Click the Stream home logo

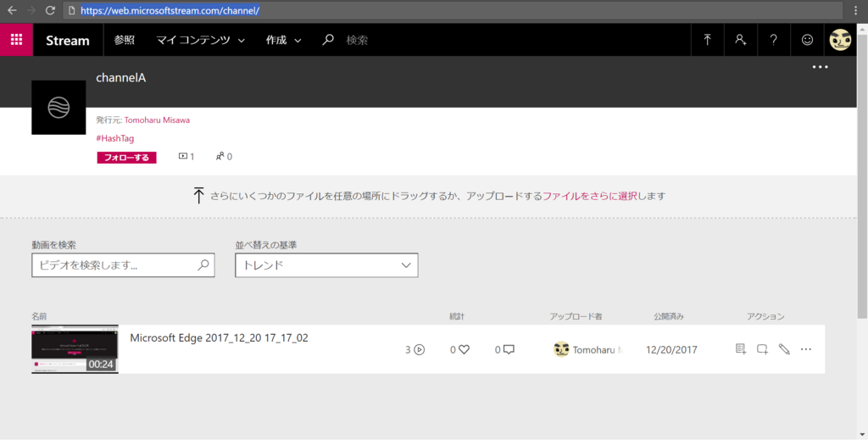(68, 41)
